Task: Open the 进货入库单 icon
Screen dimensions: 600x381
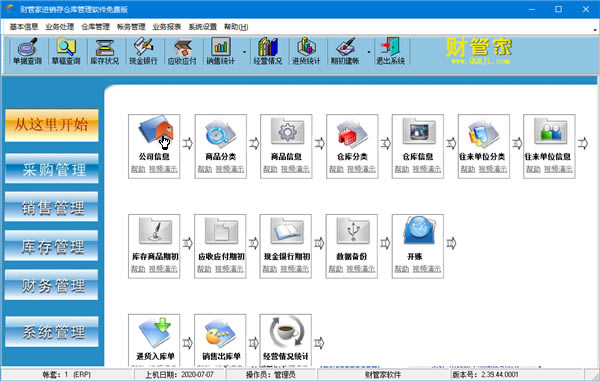Action: (155, 332)
